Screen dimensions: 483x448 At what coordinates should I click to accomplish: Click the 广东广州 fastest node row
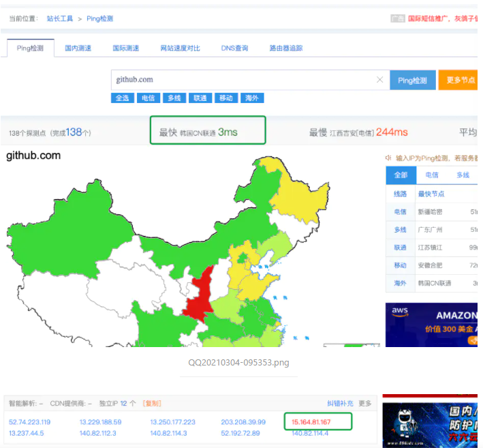tap(431, 230)
